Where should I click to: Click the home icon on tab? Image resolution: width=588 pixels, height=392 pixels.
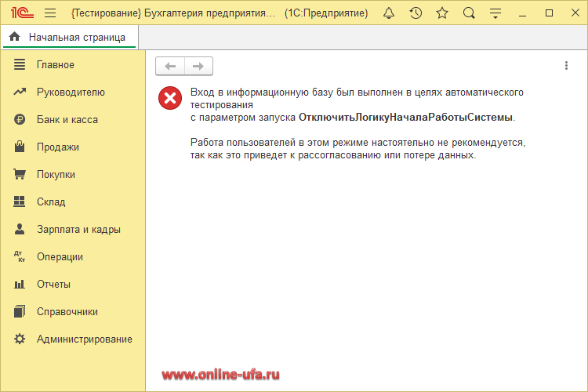[14, 37]
